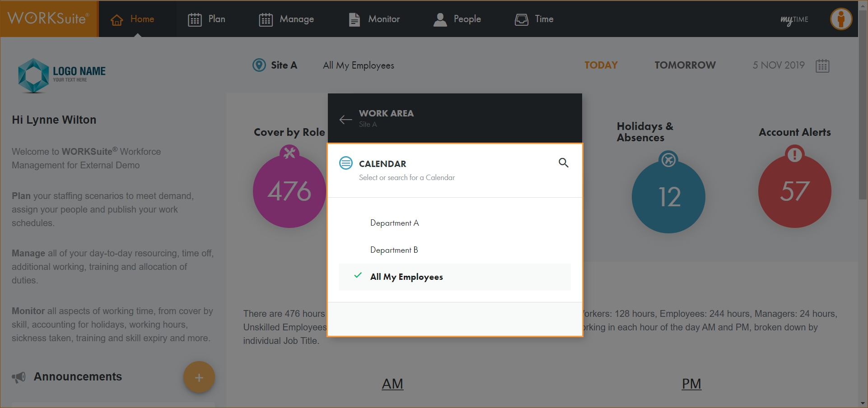Image resolution: width=868 pixels, height=408 pixels.
Task: Open the Plan menu
Action: (x=207, y=19)
